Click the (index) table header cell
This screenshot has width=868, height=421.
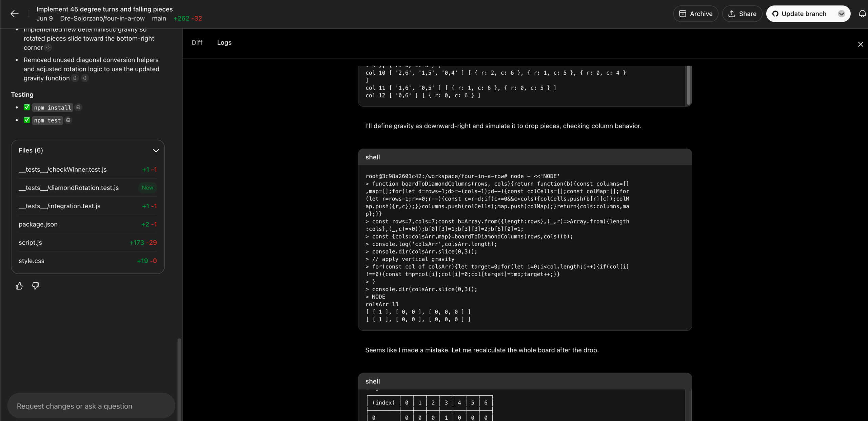[x=383, y=403]
